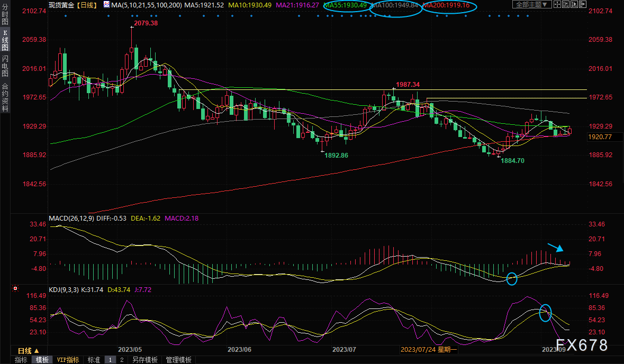Image resolution: width=624 pixels, height=364 pixels.
Task: Select template layout 1
Action: pyautogui.click(x=110, y=360)
